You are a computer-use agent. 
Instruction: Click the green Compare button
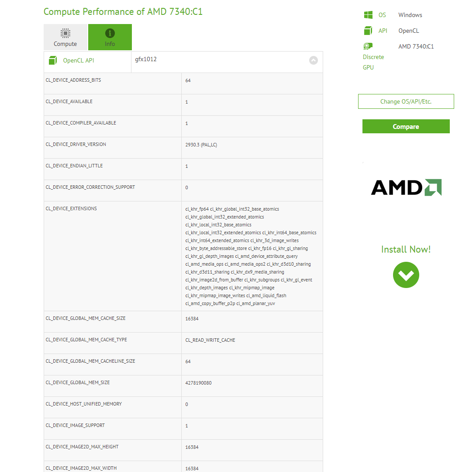tap(406, 126)
